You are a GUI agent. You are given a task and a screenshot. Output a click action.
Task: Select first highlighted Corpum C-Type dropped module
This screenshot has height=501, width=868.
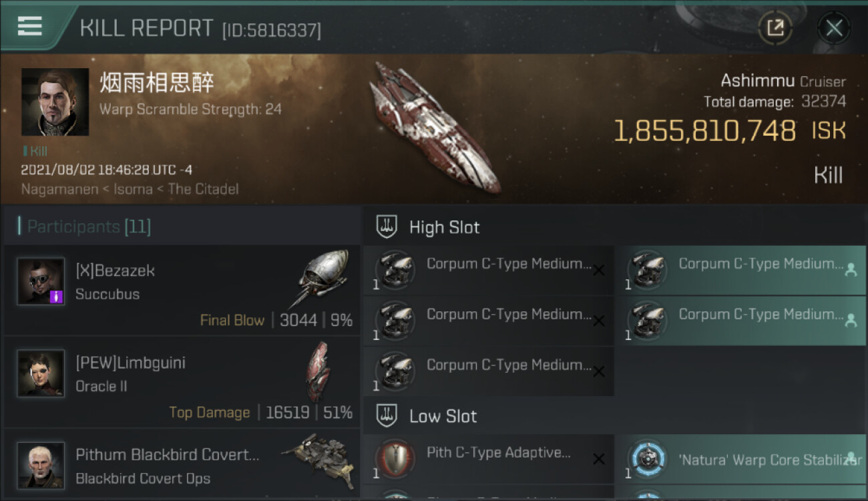[x=740, y=271]
